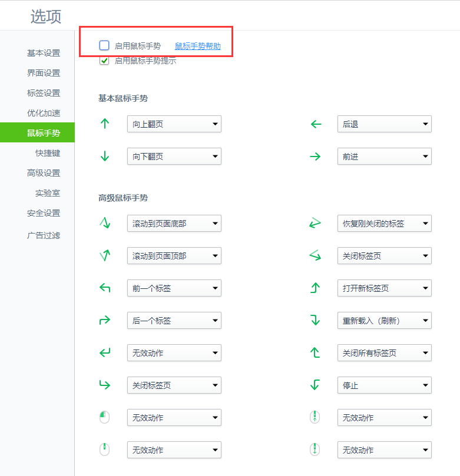Open the 恢复刚关闭的标签 dropdown
The image size is (460, 476).
(x=384, y=224)
